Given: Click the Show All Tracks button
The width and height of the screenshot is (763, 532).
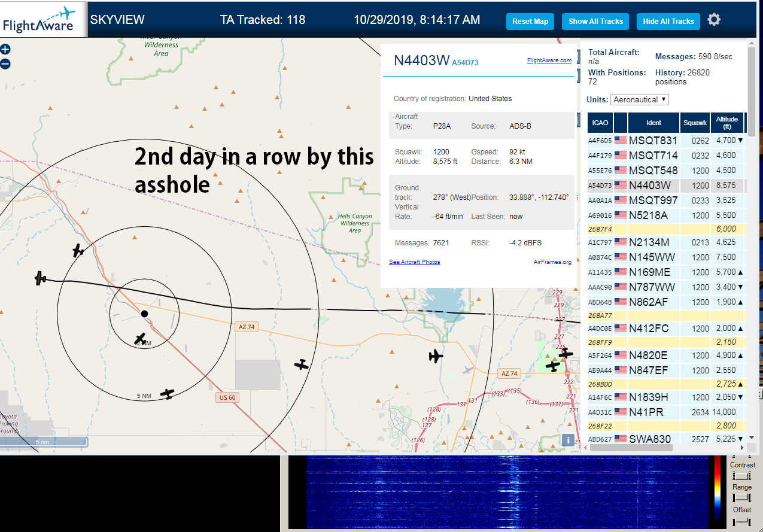Looking at the screenshot, I should click(595, 21).
